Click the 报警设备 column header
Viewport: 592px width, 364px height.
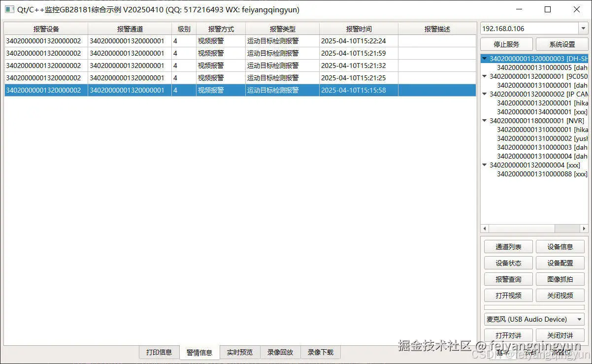46,29
